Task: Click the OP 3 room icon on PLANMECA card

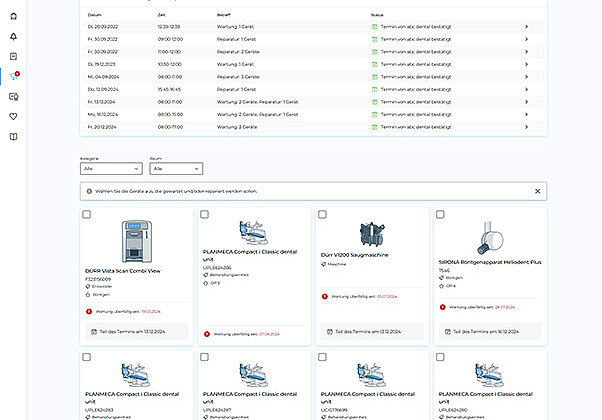Action: (x=206, y=283)
